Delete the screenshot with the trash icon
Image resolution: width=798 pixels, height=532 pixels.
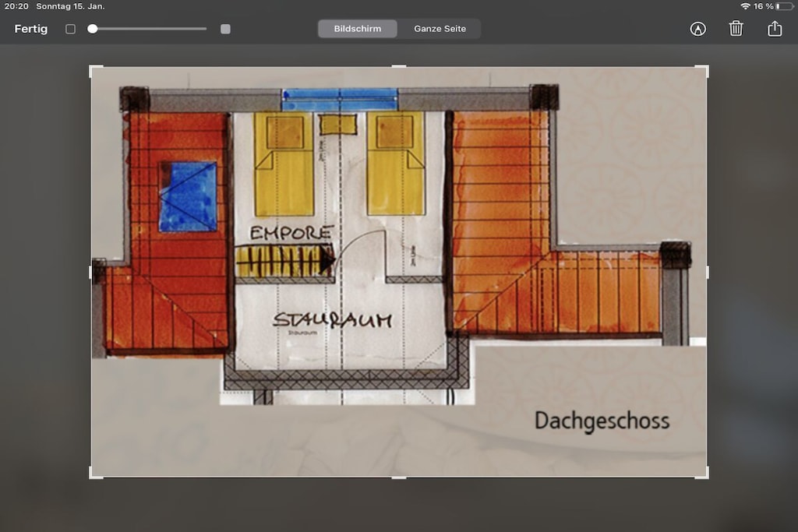click(x=736, y=29)
